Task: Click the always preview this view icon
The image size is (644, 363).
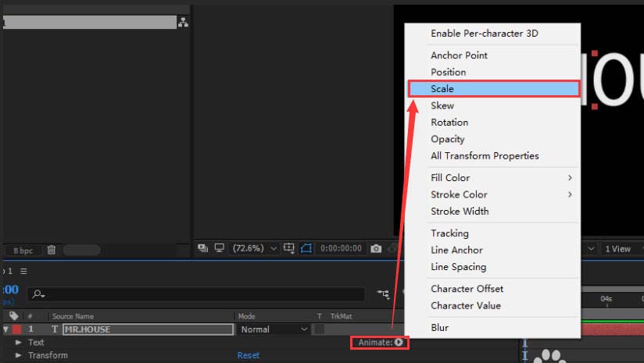Action: [x=202, y=247]
